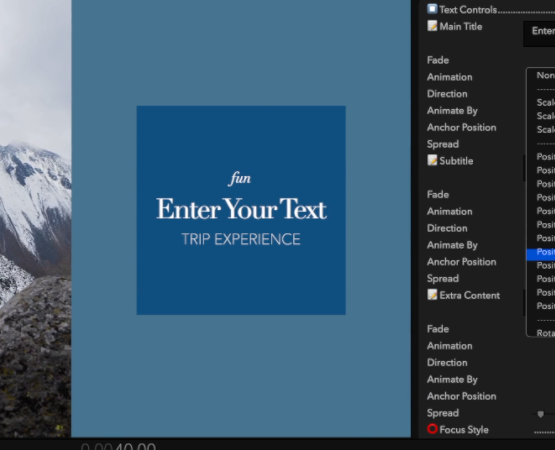This screenshot has width=555, height=450.
Task: Choose the first Scale option in list
Action: 545,103
